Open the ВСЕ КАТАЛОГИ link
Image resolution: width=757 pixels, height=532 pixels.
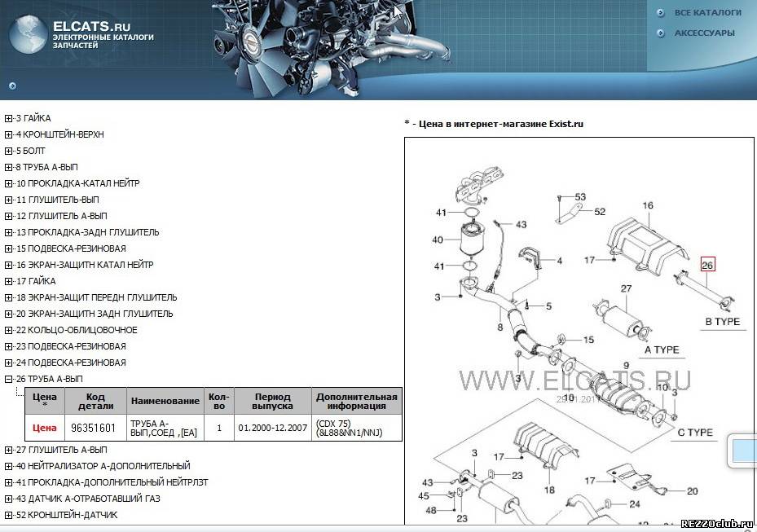(708, 13)
